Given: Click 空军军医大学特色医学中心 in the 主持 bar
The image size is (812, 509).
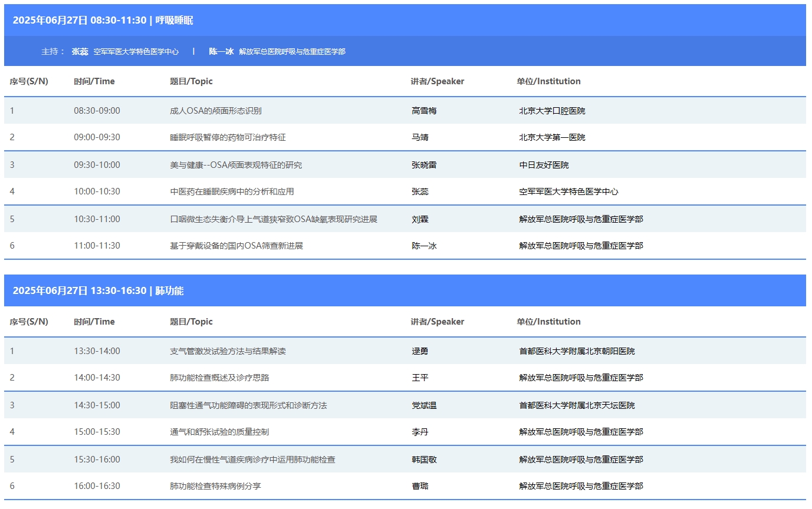Looking at the screenshot, I should coord(136,51).
